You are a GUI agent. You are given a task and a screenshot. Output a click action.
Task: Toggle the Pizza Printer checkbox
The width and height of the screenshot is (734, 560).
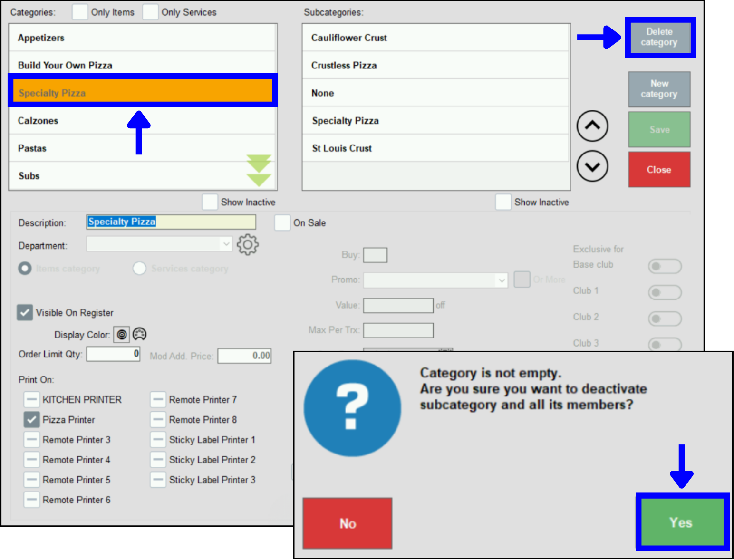coord(32,420)
